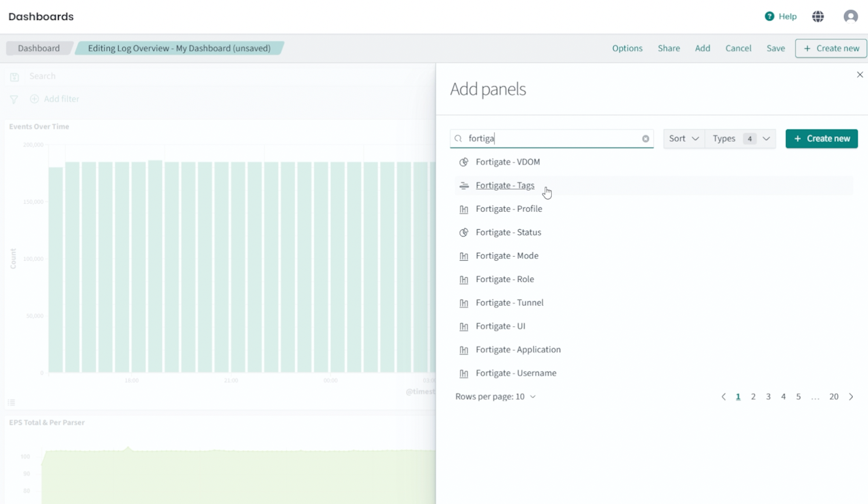Click bar chart icon for Fortigate - Role
This screenshot has width=868, height=504.
point(464,280)
